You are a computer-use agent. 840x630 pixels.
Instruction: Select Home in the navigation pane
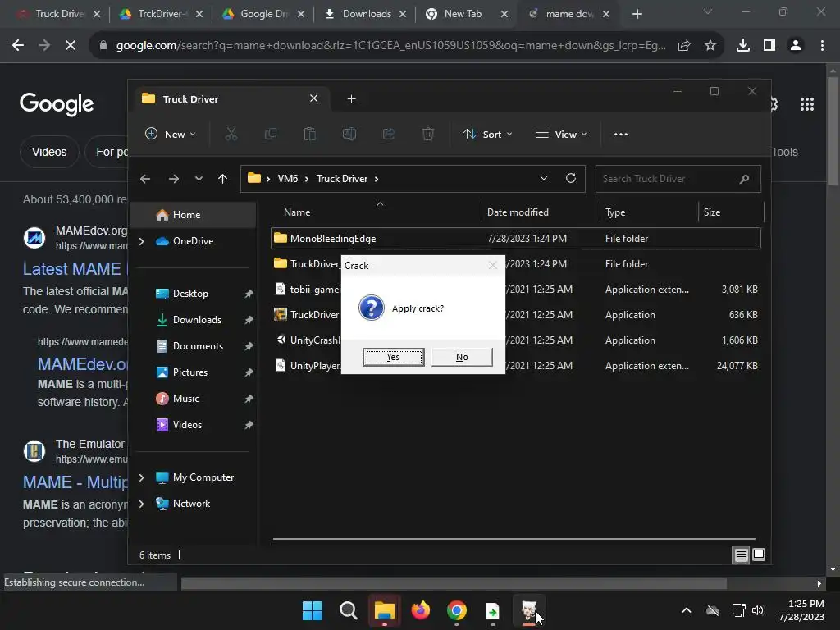(x=194, y=215)
